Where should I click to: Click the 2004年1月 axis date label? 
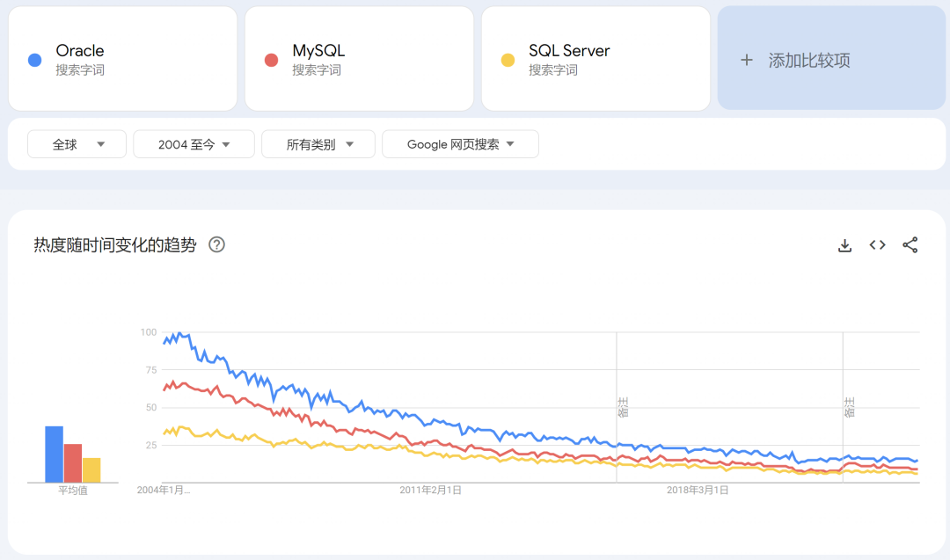164,491
